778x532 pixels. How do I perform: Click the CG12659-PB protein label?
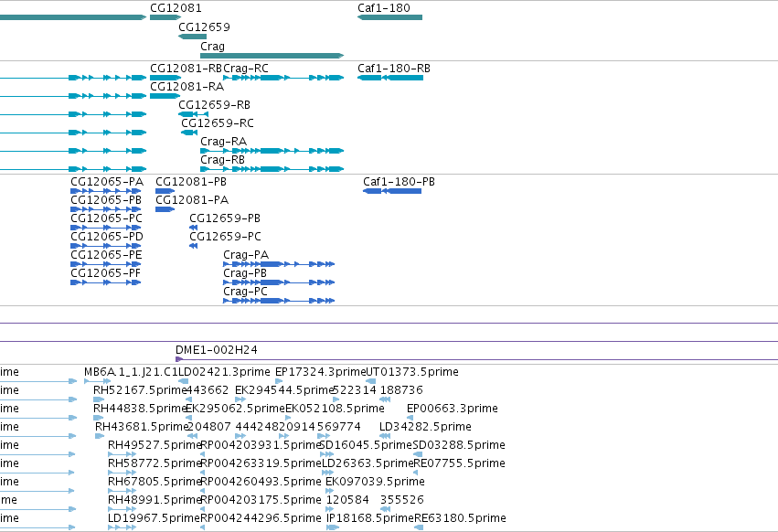(x=225, y=218)
